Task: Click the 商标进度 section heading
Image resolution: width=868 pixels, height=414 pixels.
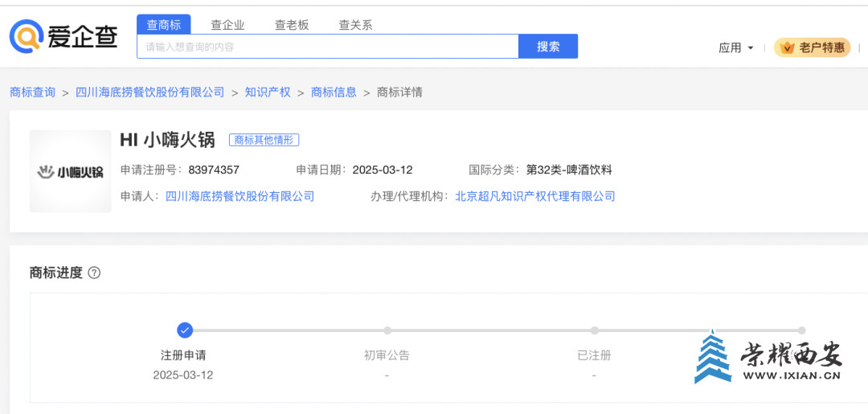Action: 56,273
